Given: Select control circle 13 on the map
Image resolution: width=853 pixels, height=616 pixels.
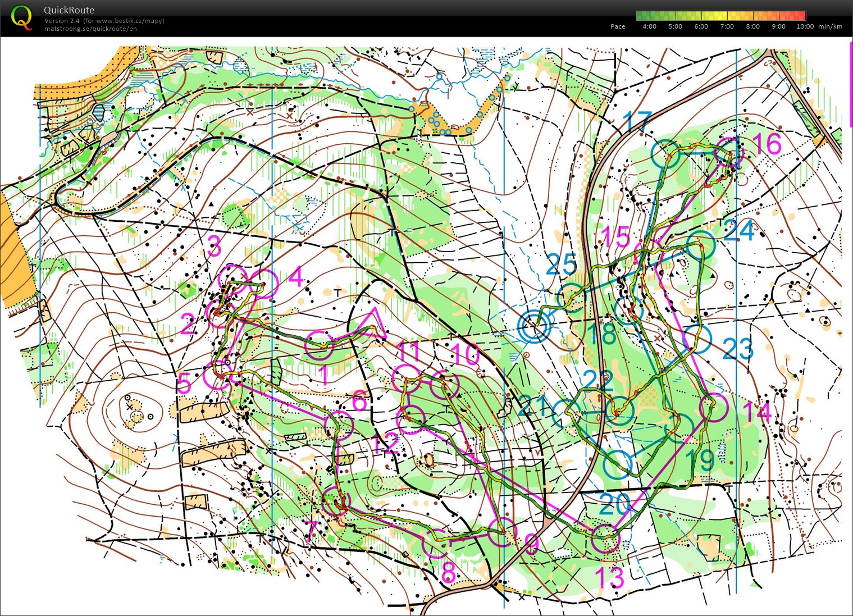Looking at the screenshot, I should (605, 539).
